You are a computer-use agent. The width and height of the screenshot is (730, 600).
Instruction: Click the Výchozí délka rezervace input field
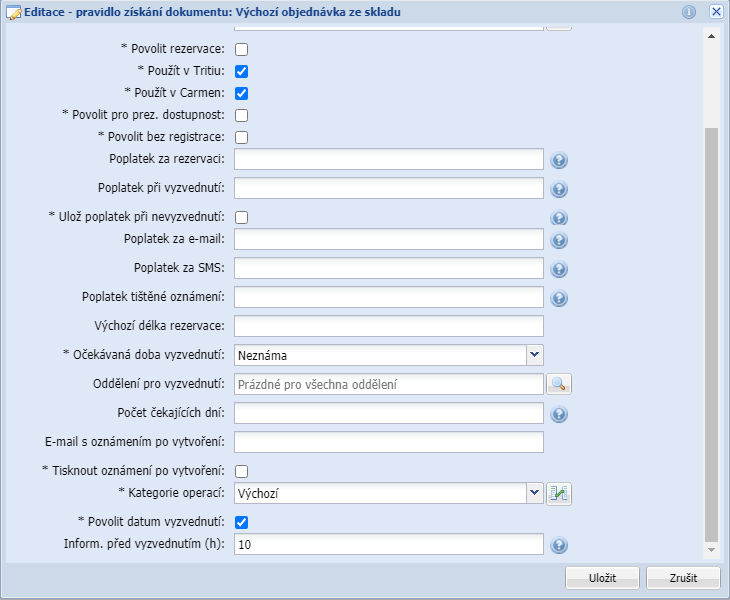pyautogui.click(x=388, y=326)
